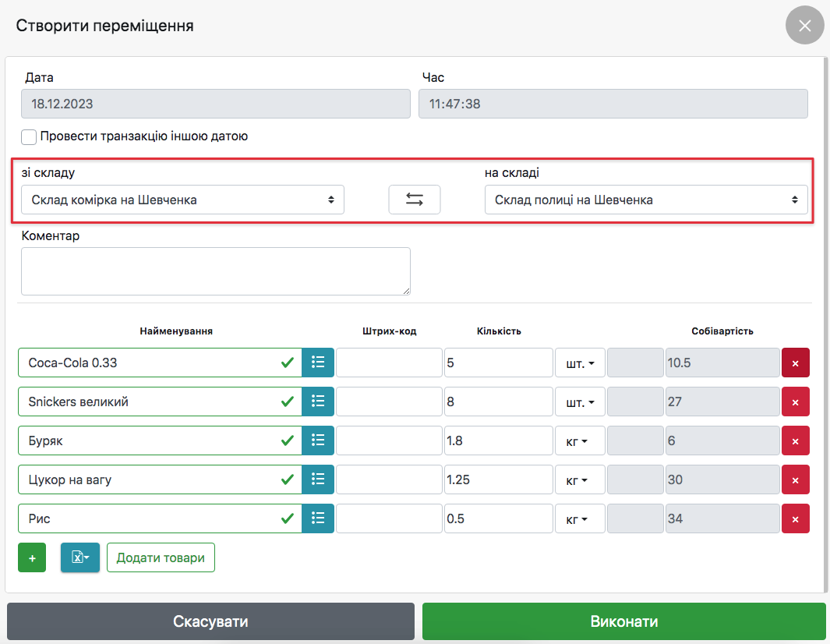Open product list icon for Coca-Cola 0.33
830x644 pixels.
tap(317, 363)
